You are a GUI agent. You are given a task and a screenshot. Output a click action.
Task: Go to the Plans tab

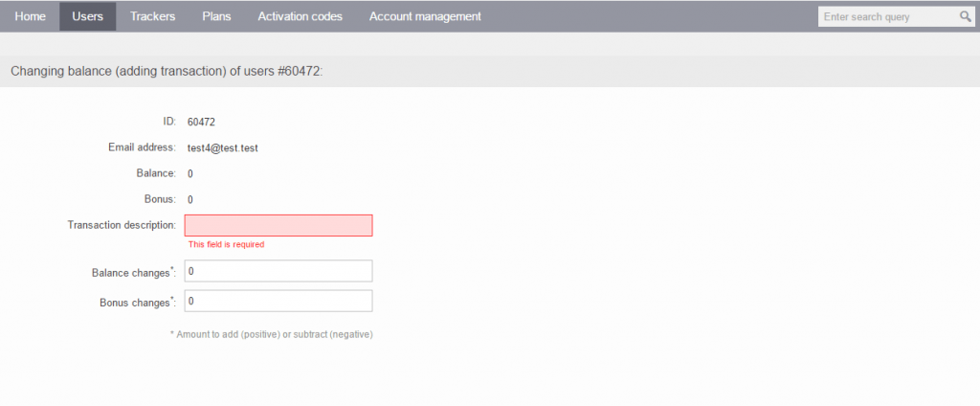coord(217,17)
